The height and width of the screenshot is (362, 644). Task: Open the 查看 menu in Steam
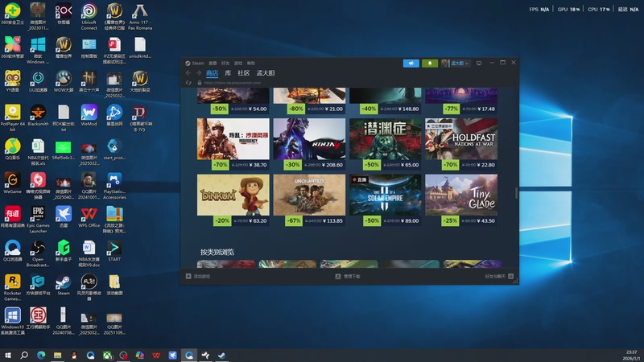click(x=213, y=64)
